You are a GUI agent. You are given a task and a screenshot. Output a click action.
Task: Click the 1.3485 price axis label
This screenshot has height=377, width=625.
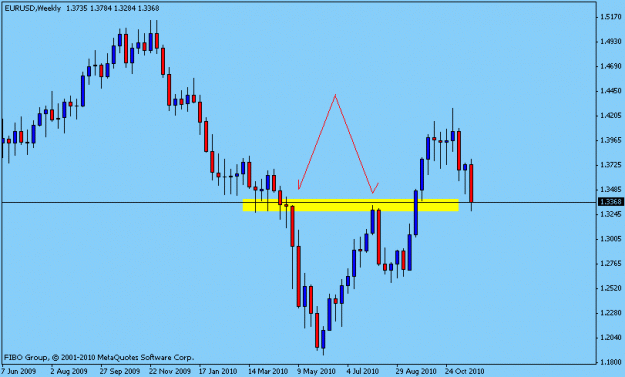[x=611, y=189]
